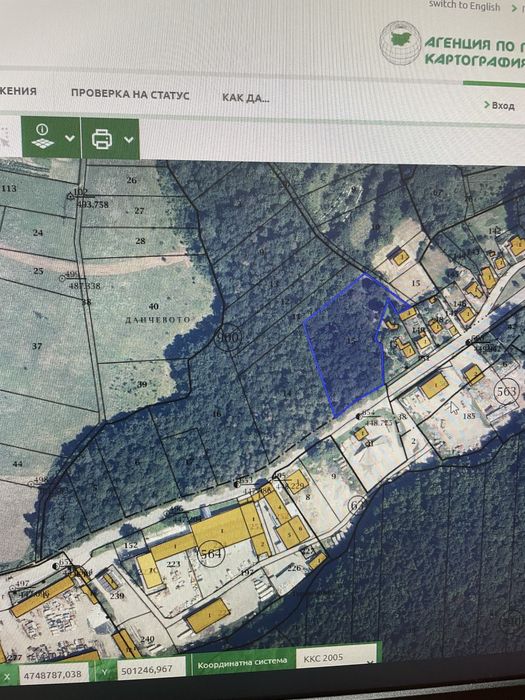Open the КАК ДА... menu

246,97
